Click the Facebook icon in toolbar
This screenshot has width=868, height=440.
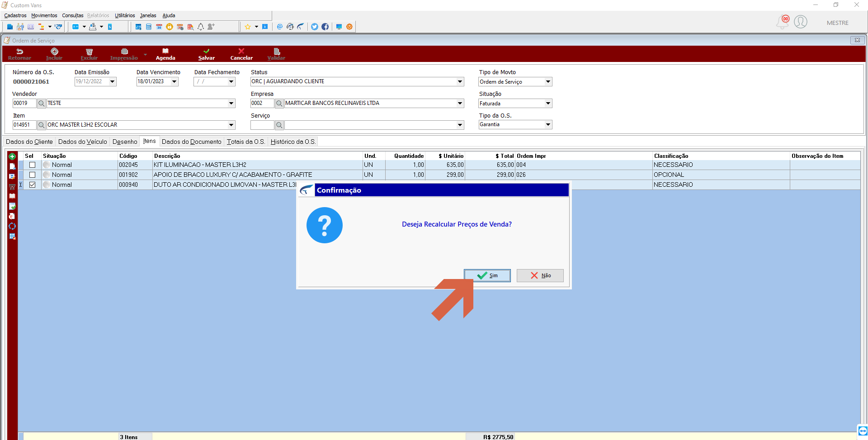click(325, 27)
